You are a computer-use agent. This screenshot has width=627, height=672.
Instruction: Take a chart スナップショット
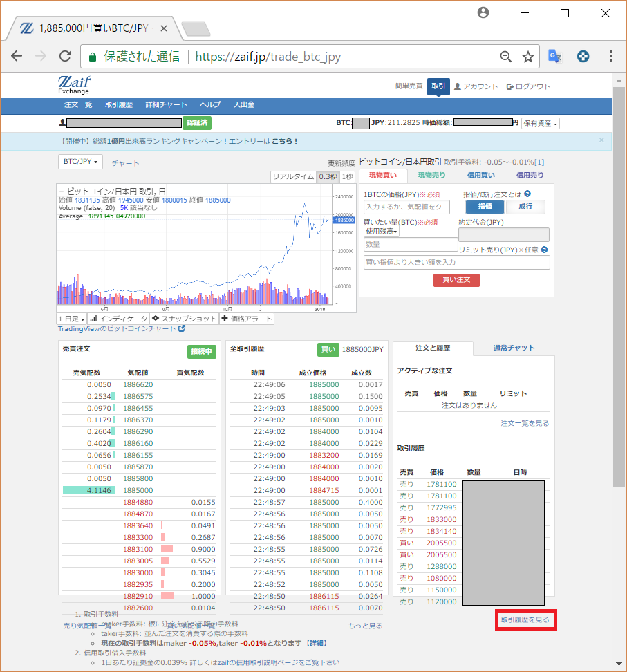tap(185, 319)
